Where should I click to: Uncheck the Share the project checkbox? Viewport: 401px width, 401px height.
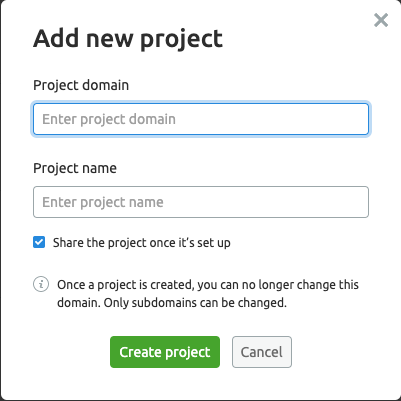pos(39,242)
